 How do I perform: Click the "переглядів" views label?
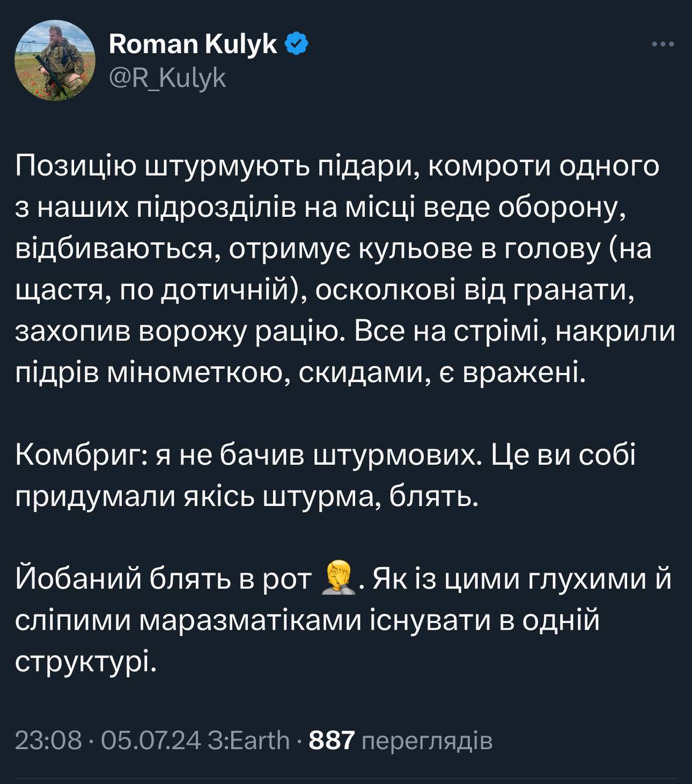coord(427,740)
